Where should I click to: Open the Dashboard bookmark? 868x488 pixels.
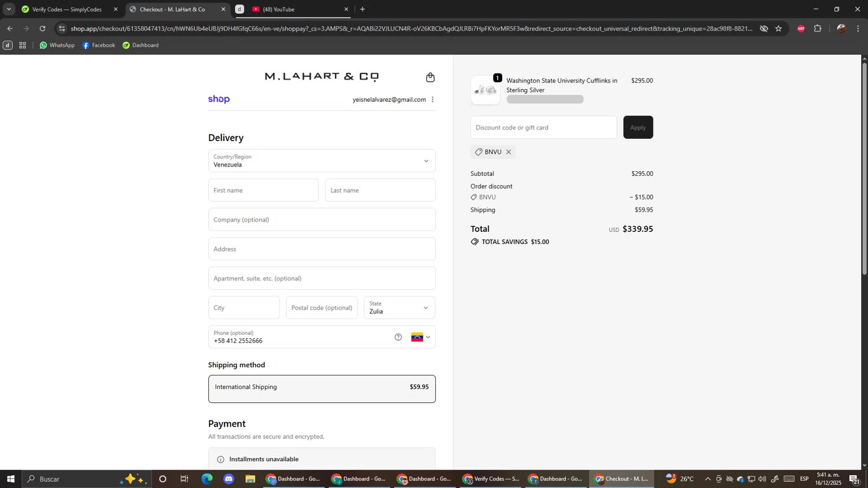(x=141, y=45)
